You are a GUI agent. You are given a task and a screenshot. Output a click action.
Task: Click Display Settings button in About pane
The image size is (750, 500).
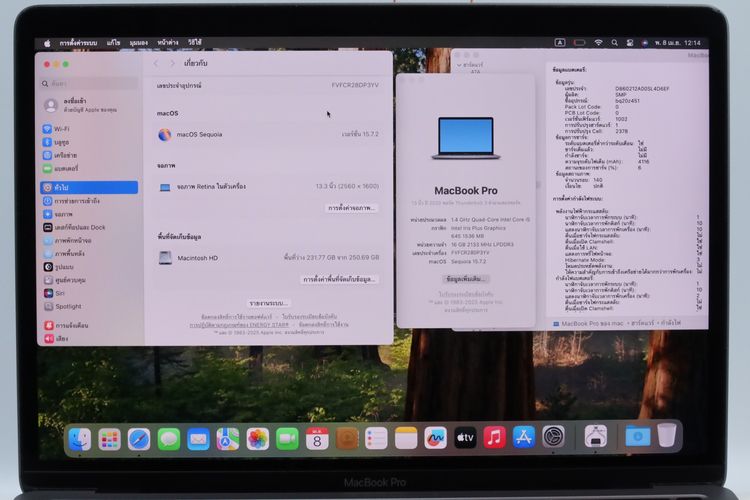(352, 208)
